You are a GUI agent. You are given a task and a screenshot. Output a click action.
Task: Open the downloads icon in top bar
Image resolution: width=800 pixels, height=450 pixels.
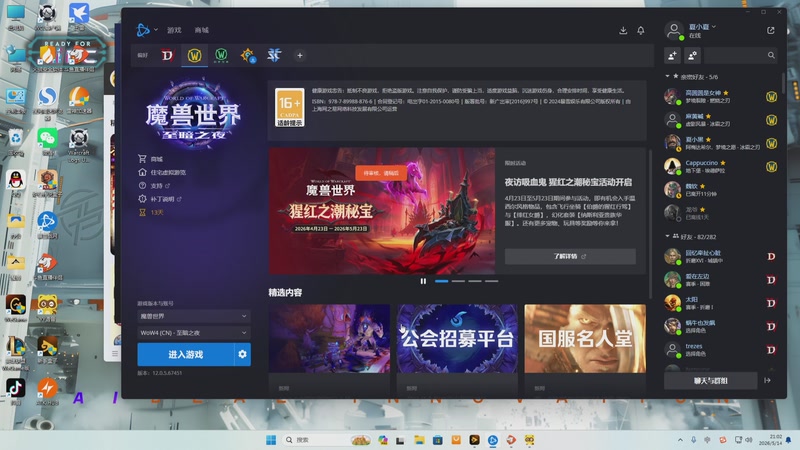click(623, 30)
